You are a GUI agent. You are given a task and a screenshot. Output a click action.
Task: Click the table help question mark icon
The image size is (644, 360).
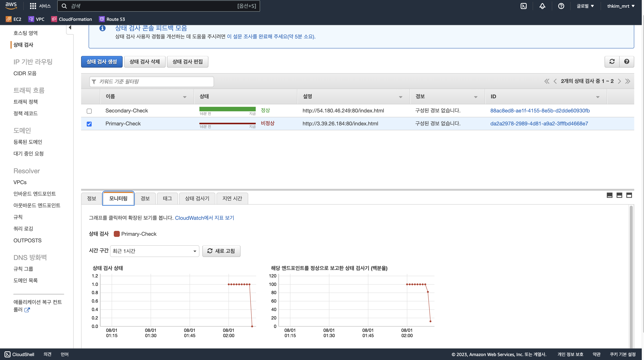click(x=627, y=62)
